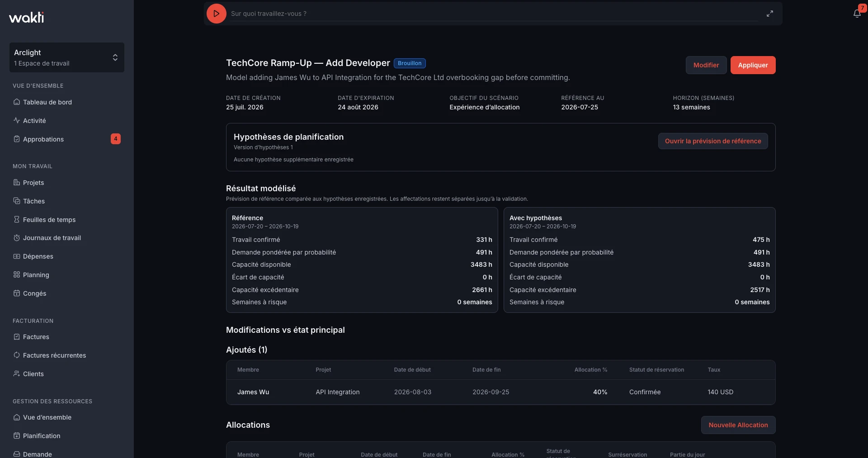
Task: Click the notification count badge 7
Action: point(862,8)
